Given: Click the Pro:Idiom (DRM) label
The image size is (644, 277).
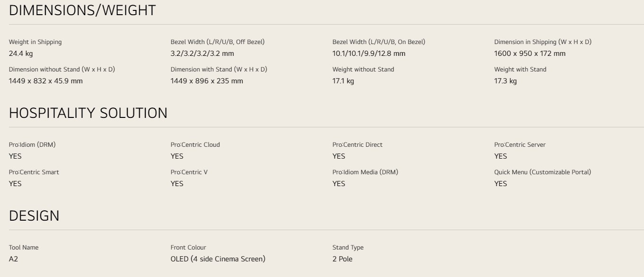Looking at the screenshot, I should [x=32, y=144].
